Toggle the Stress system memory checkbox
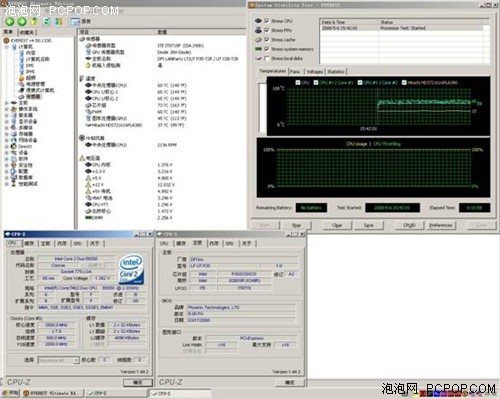This screenshot has height=399, width=500. coord(267,49)
